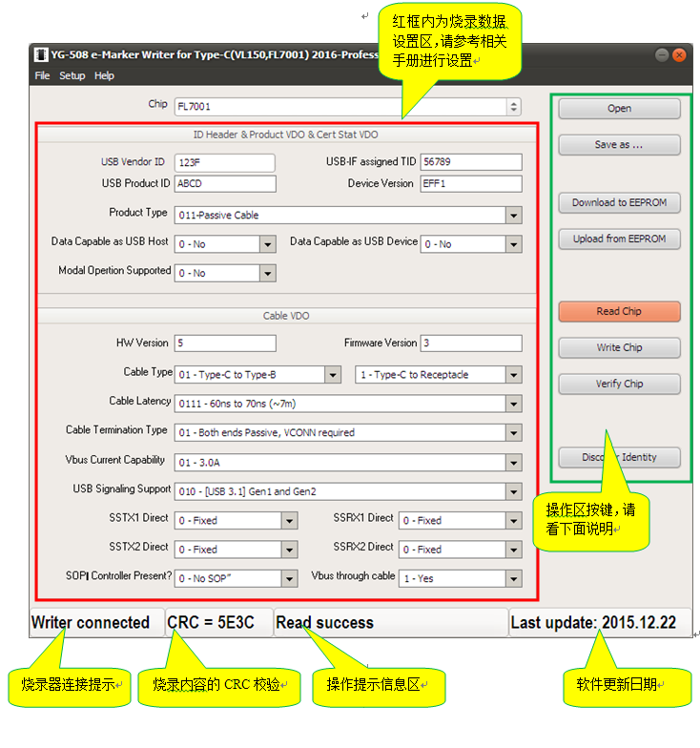This screenshot has width=700, height=748.
Task: Open the Setup menu
Action: tap(72, 75)
